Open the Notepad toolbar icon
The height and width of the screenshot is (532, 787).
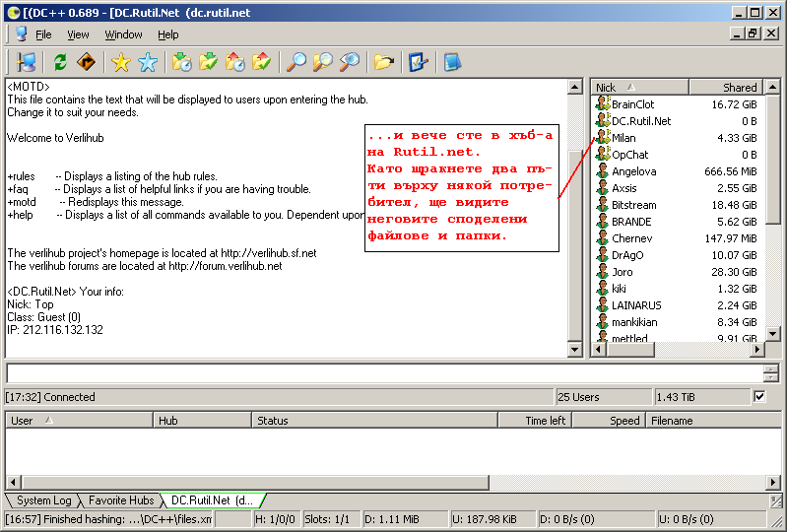click(x=452, y=62)
